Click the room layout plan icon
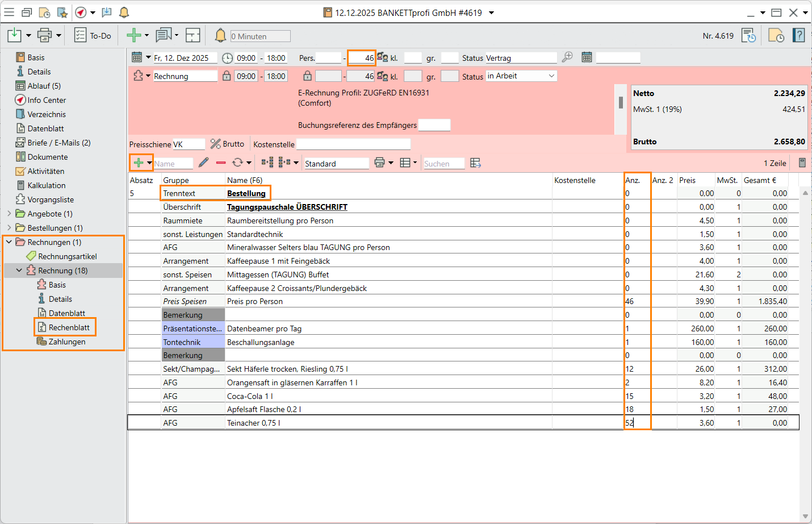This screenshot has height=524, width=812. 193,36
